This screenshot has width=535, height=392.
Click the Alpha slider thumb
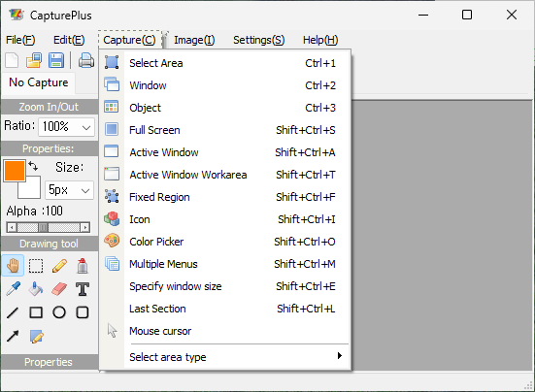coord(43,227)
